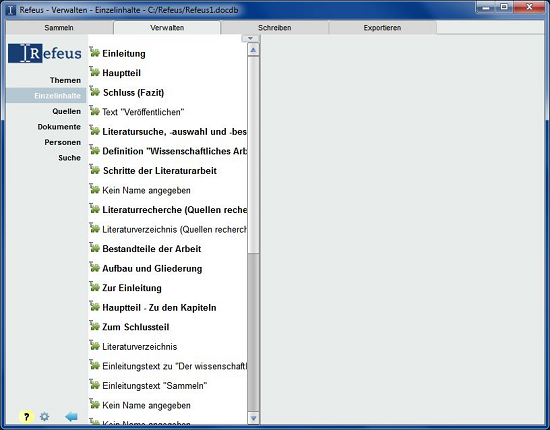550x430 pixels.
Task: Open Suche in the sidebar
Action: [x=69, y=158]
